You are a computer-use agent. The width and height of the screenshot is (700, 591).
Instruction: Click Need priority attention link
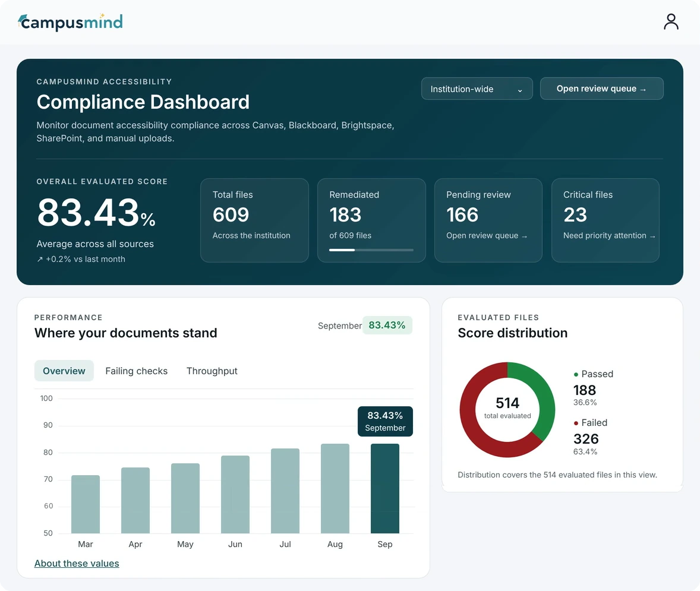pyautogui.click(x=609, y=236)
